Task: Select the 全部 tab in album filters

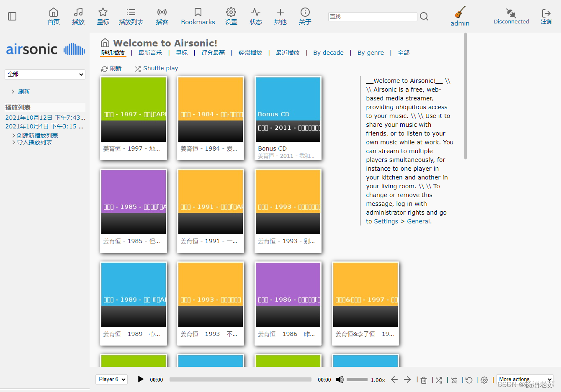Action: tap(404, 53)
